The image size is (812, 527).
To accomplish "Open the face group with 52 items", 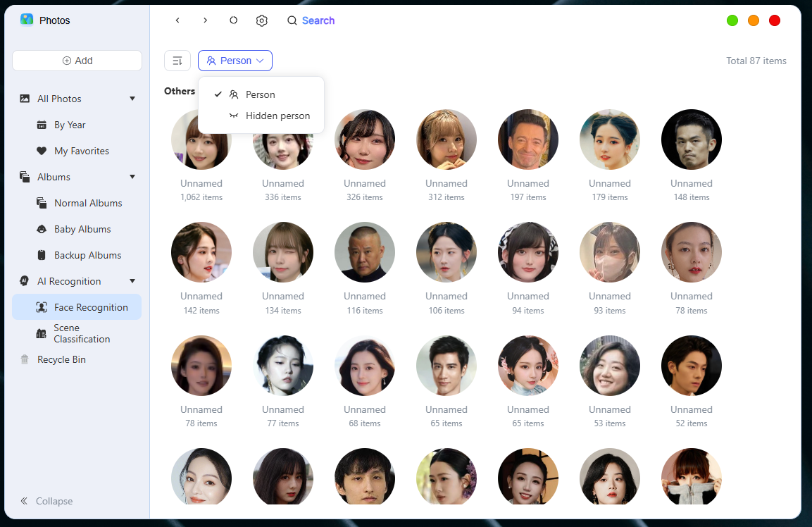I will (692, 366).
